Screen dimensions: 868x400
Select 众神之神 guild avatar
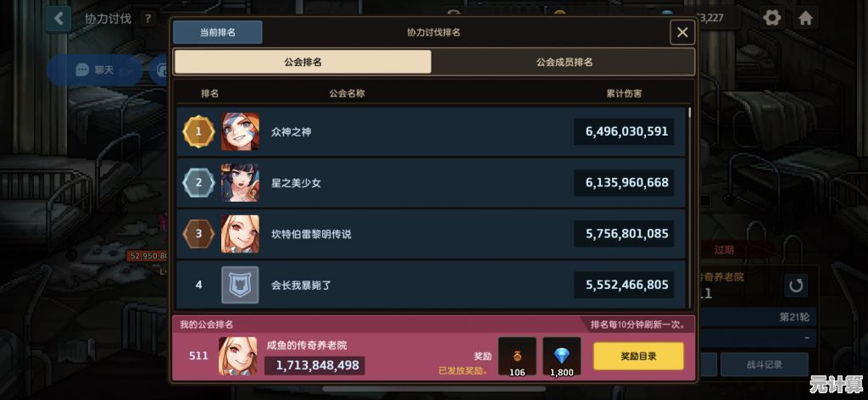point(240,131)
